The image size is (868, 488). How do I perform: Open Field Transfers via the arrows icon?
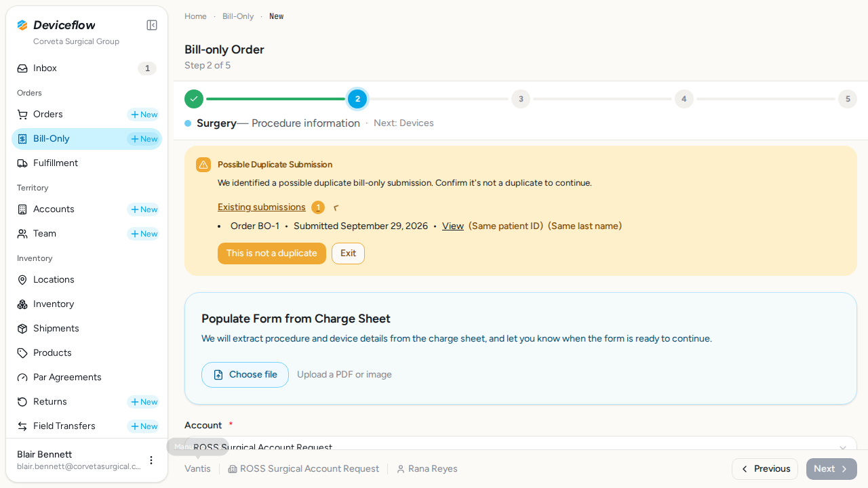click(22, 426)
